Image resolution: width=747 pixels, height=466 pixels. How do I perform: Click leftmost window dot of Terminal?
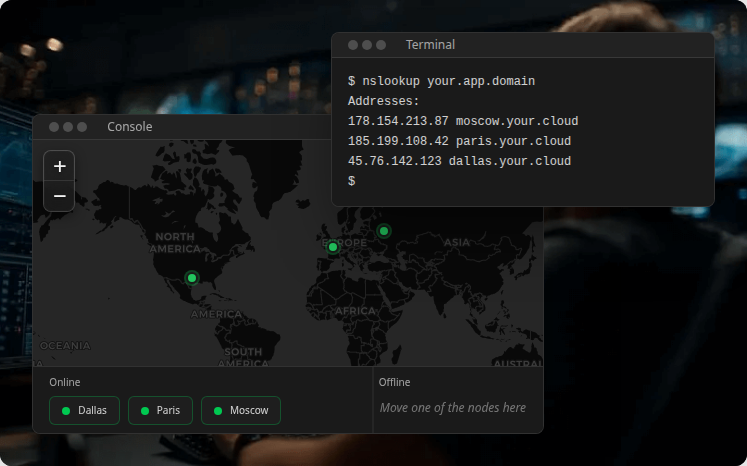(353, 45)
